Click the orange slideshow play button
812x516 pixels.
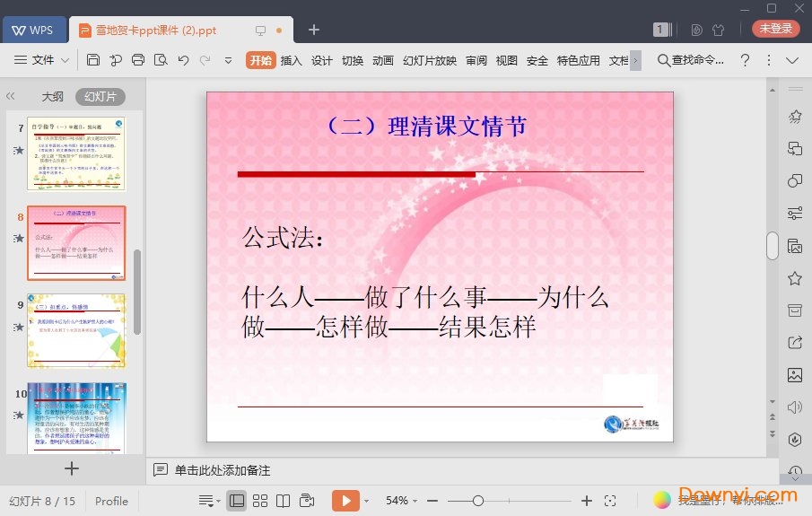tap(345, 501)
